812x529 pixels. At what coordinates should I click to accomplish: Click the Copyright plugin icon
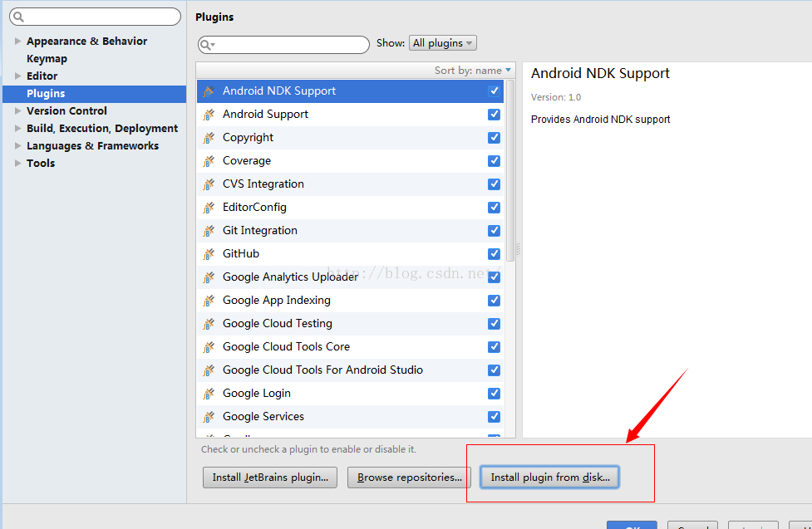[x=209, y=138]
